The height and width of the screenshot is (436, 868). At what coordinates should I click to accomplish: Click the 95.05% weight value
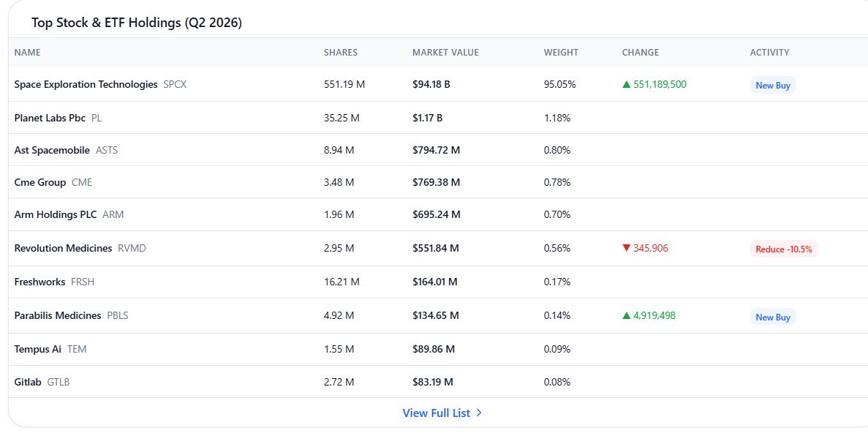coord(559,84)
